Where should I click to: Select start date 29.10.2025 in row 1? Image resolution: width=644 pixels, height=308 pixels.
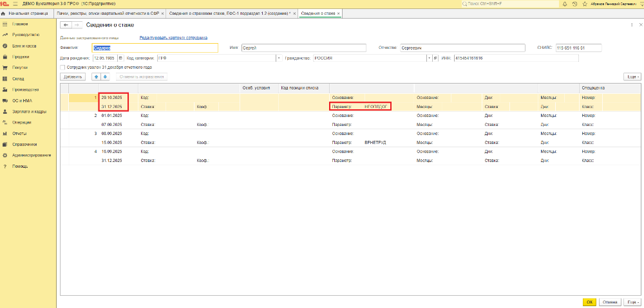111,98
